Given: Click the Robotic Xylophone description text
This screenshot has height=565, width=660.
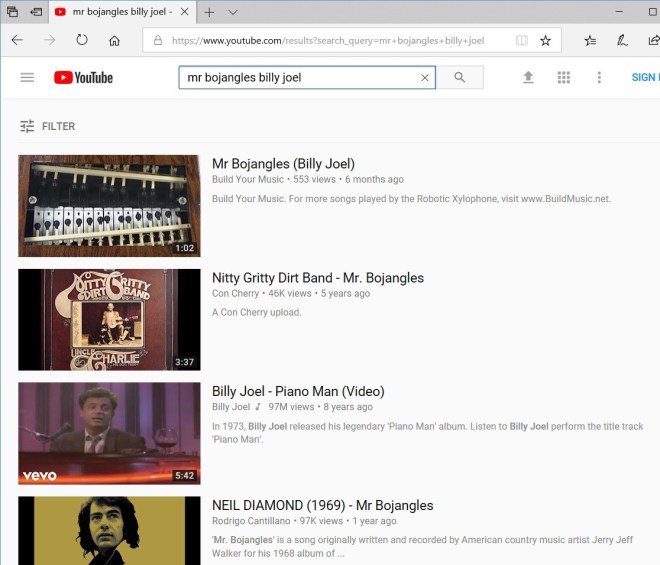Looking at the screenshot, I should click(x=411, y=199).
